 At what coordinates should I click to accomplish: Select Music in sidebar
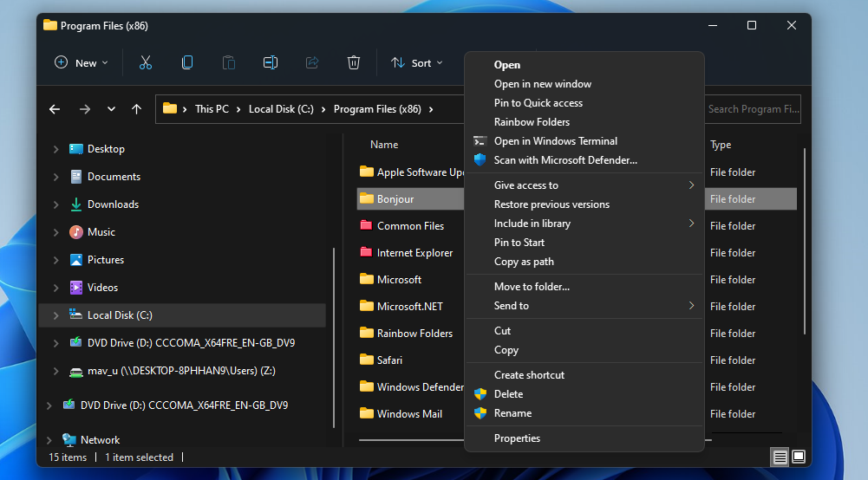coord(101,232)
